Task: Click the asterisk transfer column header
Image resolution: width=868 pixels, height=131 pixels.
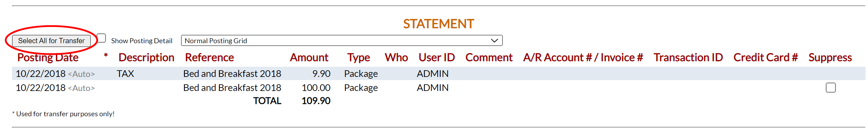Action: point(106,55)
